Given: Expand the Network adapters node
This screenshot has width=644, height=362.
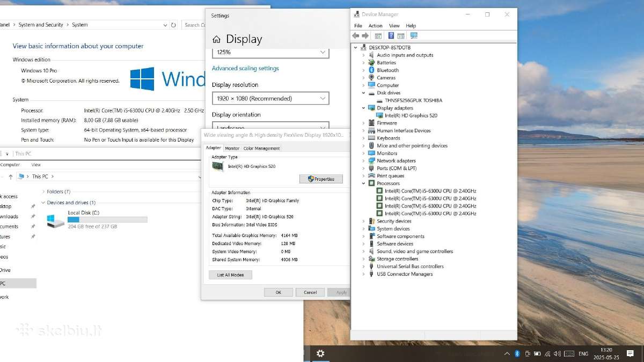Looking at the screenshot, I should point(363,161).
